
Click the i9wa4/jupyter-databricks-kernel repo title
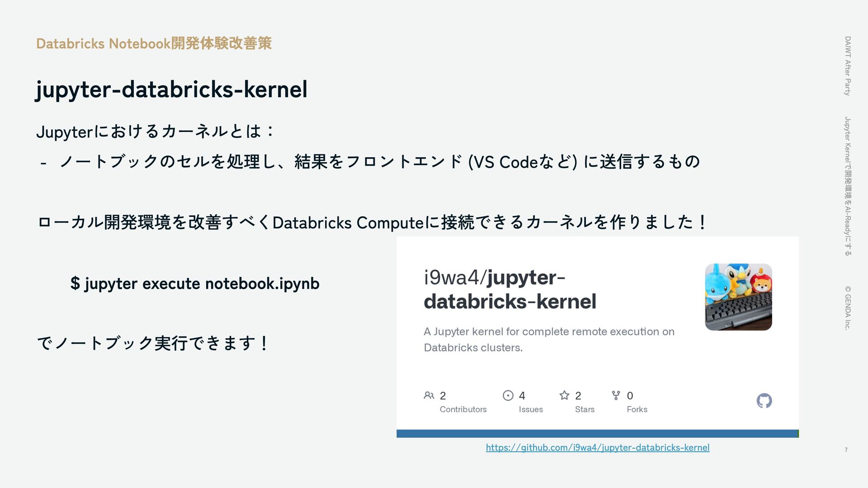point(509,289)
